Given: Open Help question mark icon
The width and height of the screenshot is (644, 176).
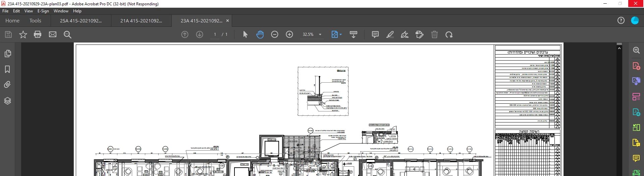Looking at the screenshot, I should [x=621, y=20].
